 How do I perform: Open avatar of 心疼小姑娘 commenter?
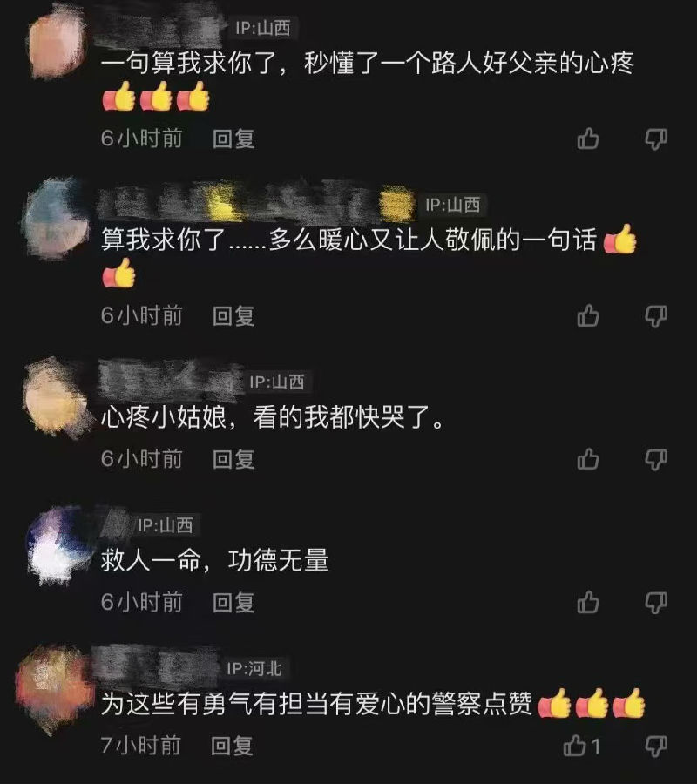(56, 399)
